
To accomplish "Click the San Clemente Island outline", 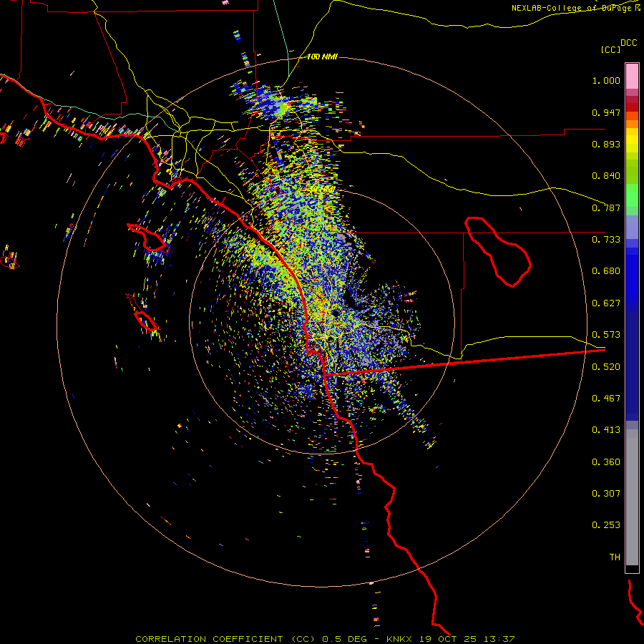I will pyautogui.click(x=145, y=321).
